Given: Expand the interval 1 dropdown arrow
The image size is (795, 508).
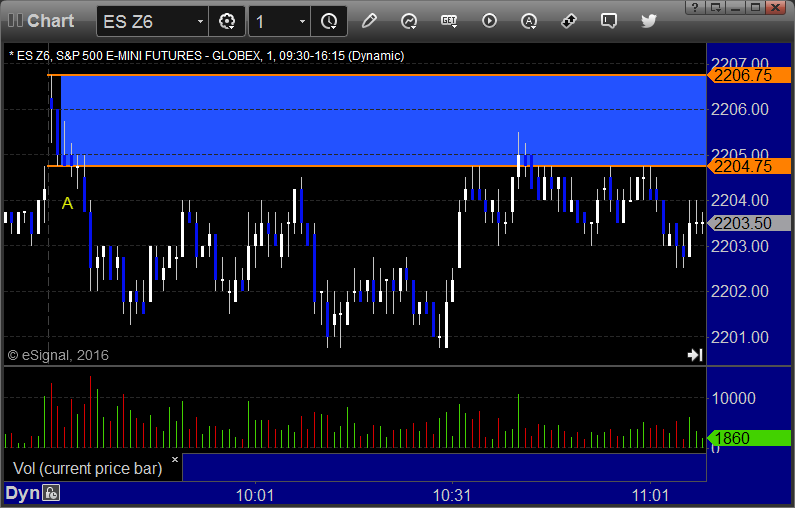Looking at the screenshot, I should [x=302, y=21].
